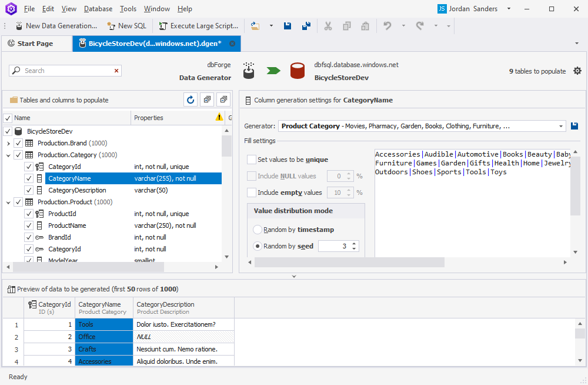Click the foreign key icon beside BrandId
Image resolution: width=588 pixels, height=385 pixels.
point(39,237)
